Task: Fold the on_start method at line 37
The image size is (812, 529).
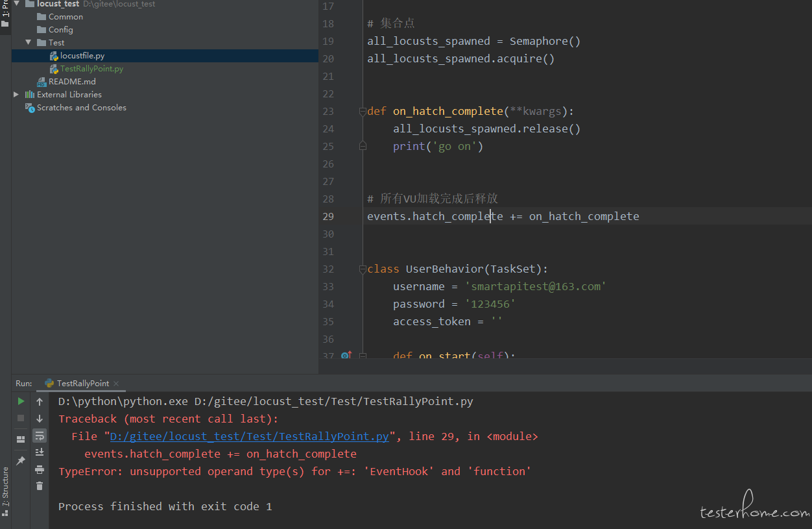Action: point(363,356)
